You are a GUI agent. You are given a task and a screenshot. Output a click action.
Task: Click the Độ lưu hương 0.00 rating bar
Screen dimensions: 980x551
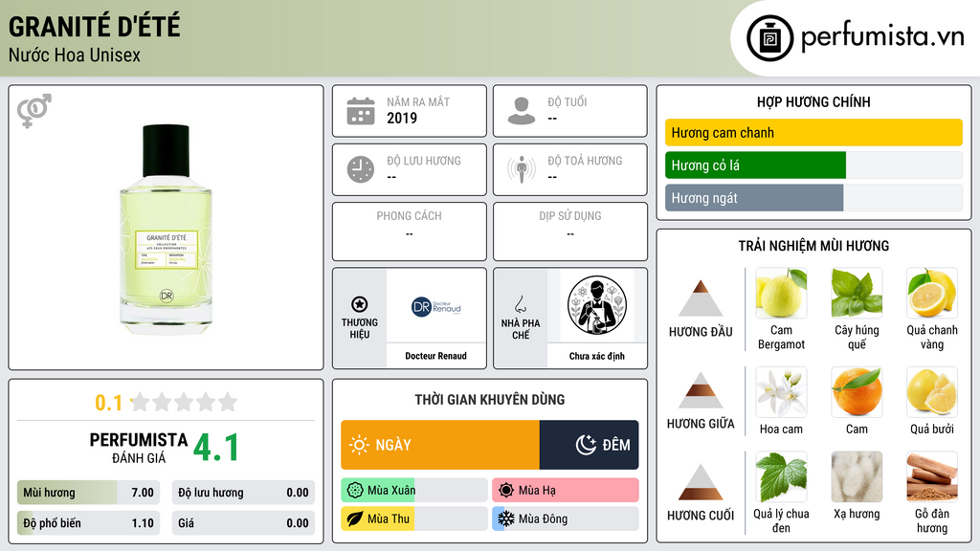[243, 493]
